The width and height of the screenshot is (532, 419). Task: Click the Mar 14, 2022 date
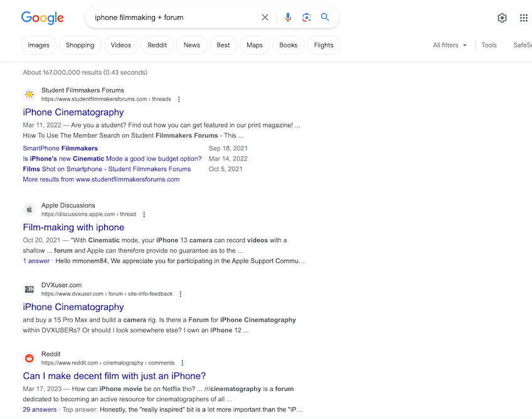tap(228, 159)
